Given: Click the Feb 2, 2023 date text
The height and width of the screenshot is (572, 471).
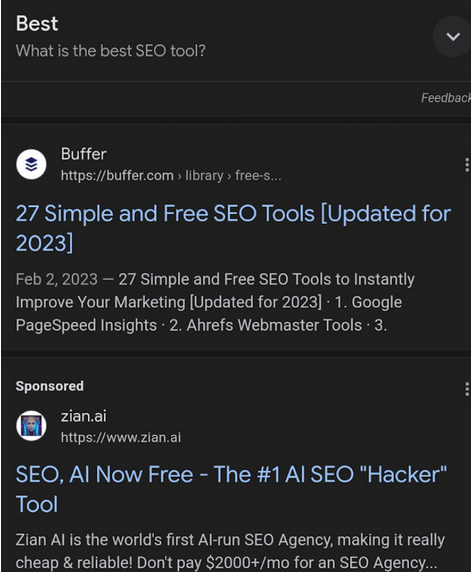Looking at the screenshot, I should pyautogui.click(x=57, y=279).
